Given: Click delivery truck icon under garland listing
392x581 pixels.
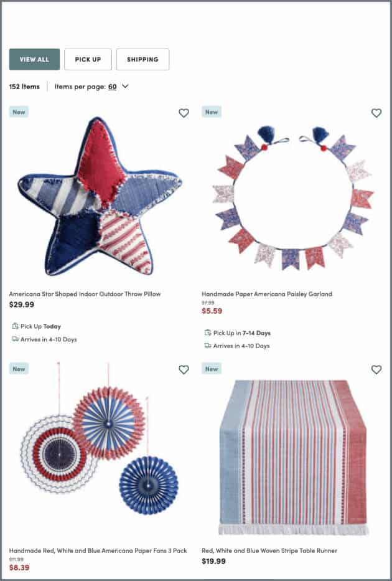Looking at the screenshot, I should pyautogui.click(x=208, y=346).
